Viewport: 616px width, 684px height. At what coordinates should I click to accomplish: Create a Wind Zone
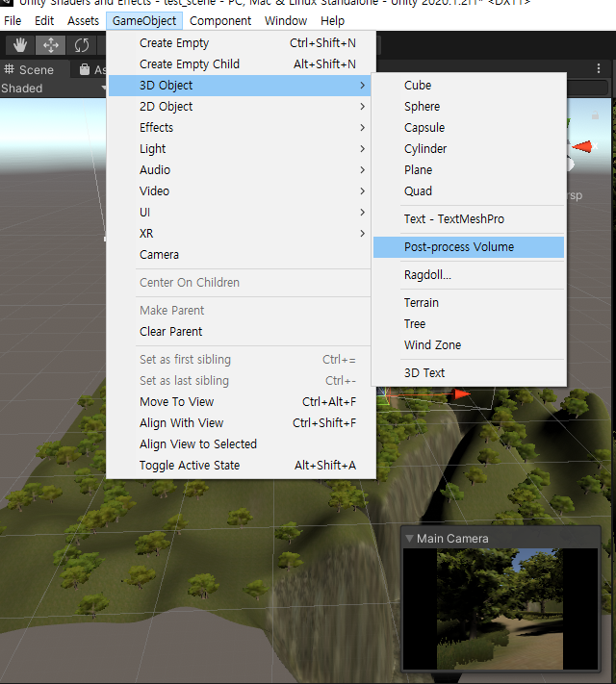pyautogui.click(x=469, y=345)
